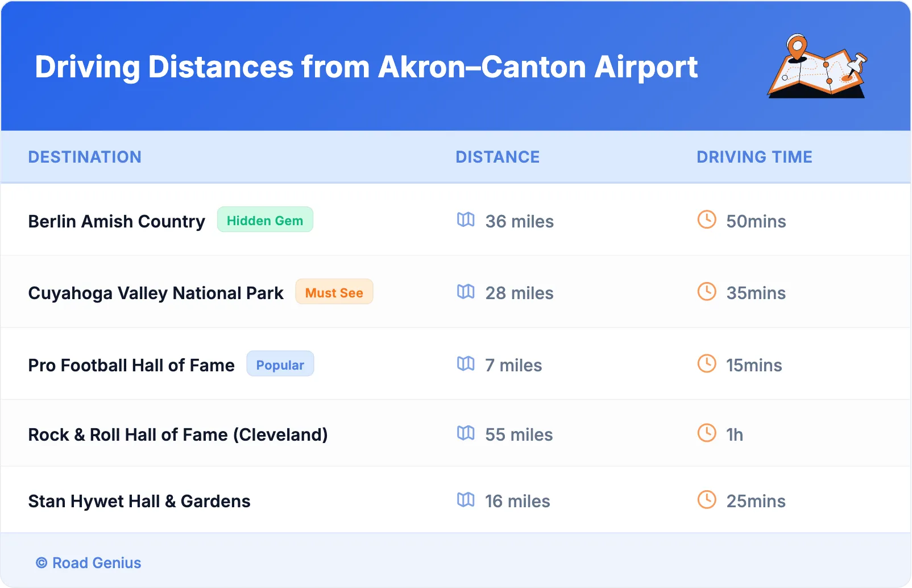The width and height of the screenshot is (912, 588).
Task: Click the map icon beside 55 miles
Action: (x=466, y=433)
